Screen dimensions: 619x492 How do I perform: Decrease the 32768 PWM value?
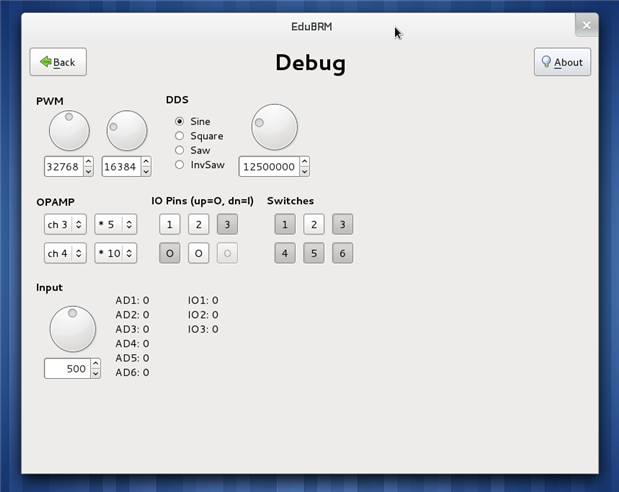pos(88,171)
